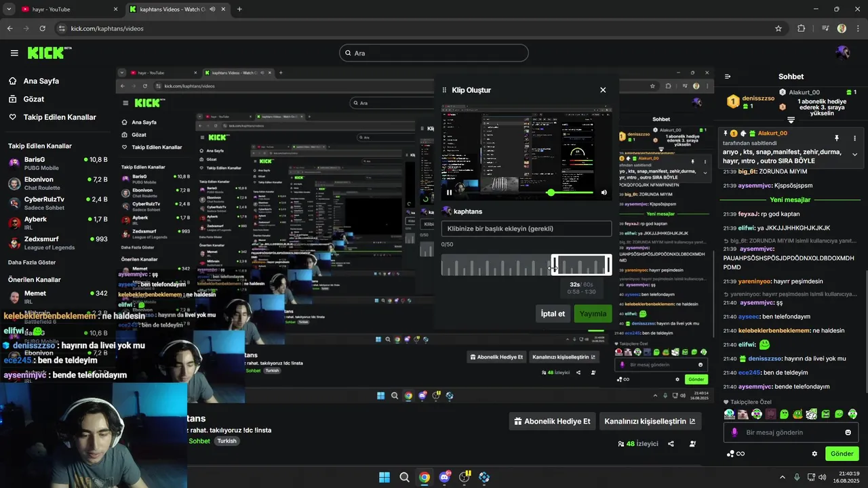
Task: Click the white clip range selector on timeline
Action: click(x=581, y=265)
